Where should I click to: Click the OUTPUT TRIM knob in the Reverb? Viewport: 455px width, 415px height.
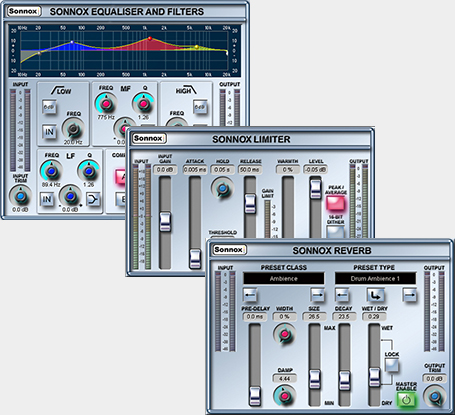[434, 396]
